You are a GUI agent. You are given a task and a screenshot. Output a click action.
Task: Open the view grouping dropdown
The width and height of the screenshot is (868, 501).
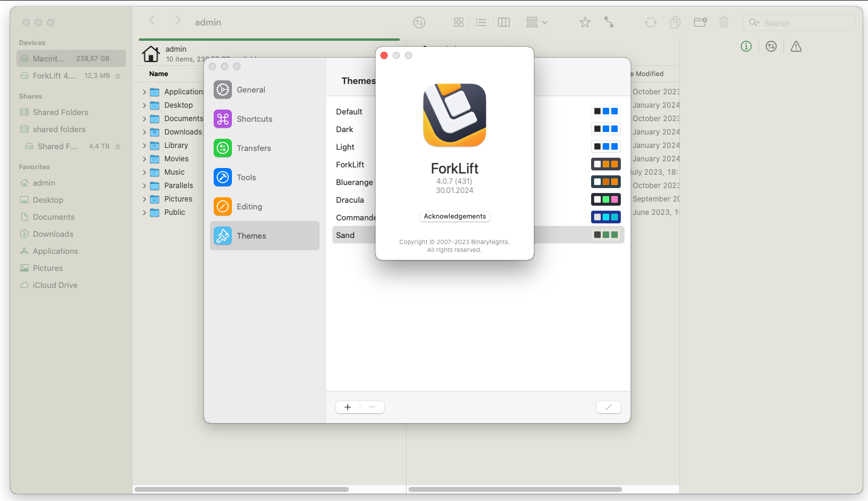(536, 23)
